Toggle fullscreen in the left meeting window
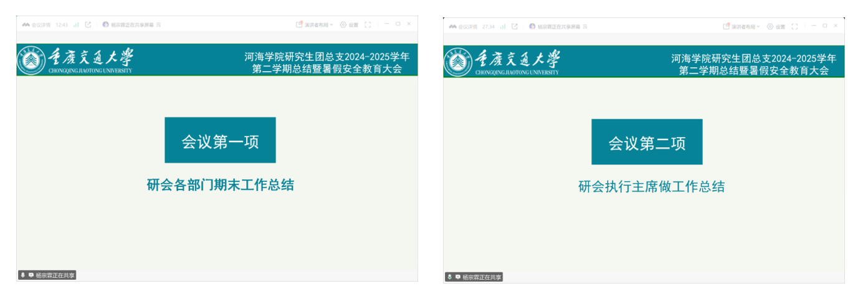The width and height of the screenshot is (868, 301). point(368,25)
